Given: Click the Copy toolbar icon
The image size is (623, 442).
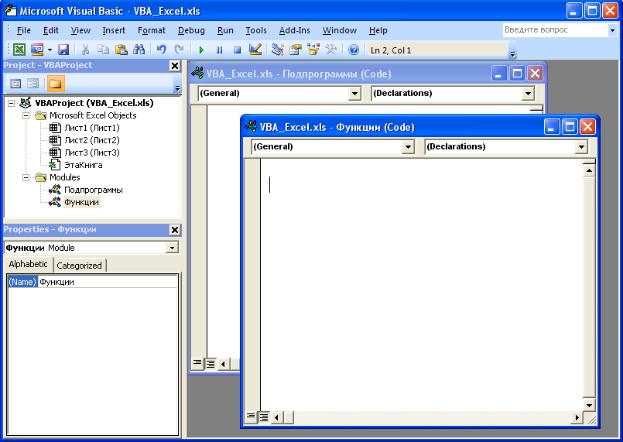Looking at the screenshot, I should 103,50.
